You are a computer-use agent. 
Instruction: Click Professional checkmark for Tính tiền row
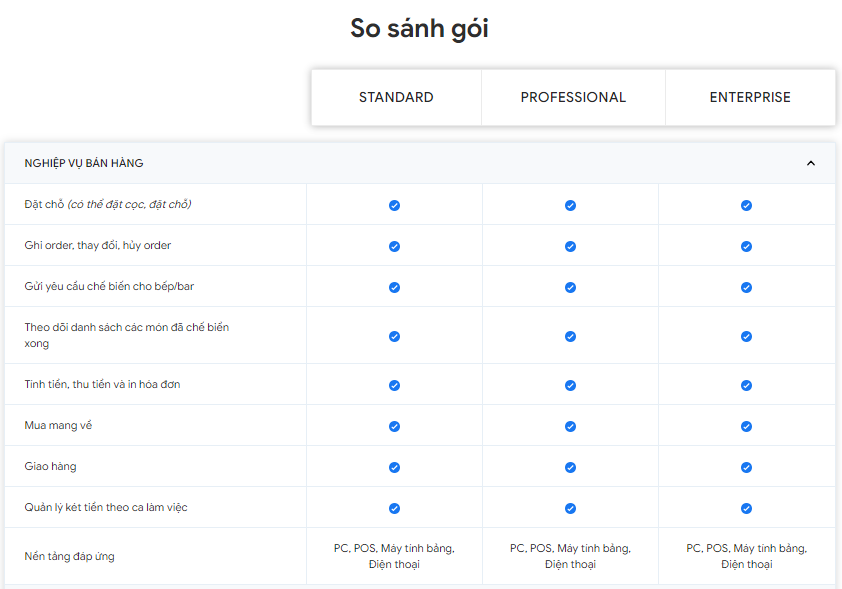click(570, 385)
